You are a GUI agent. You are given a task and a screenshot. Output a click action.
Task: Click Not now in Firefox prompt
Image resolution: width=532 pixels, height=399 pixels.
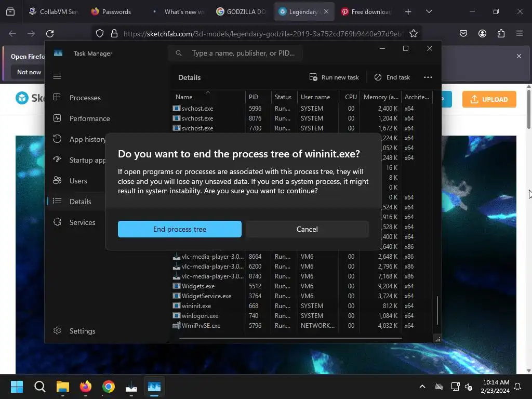(29, 72)
